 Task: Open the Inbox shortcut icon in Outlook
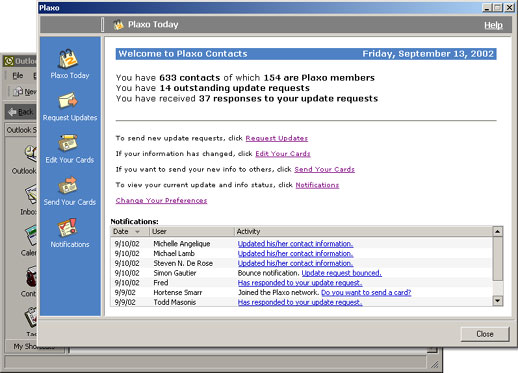[x=31, y=195]
